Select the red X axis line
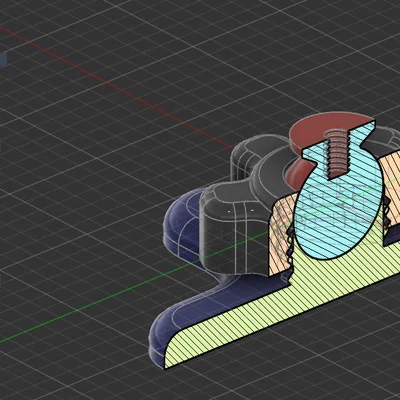 117,87
